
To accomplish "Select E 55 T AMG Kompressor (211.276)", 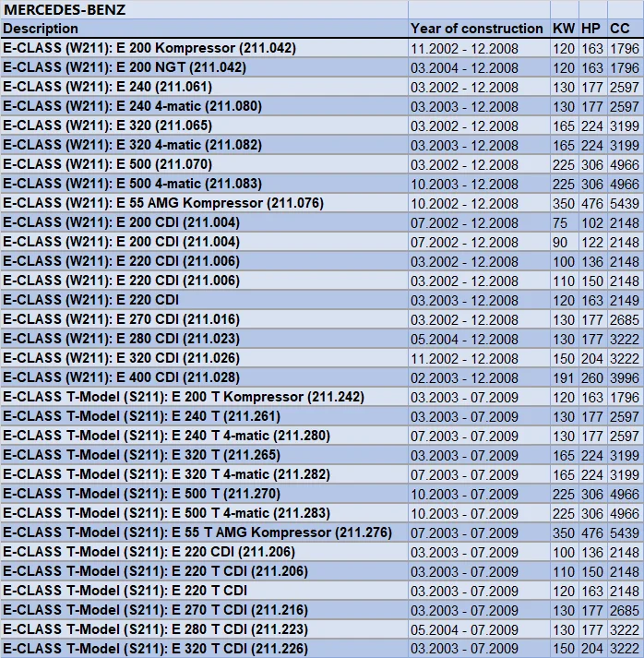I will tap(204, 532).
